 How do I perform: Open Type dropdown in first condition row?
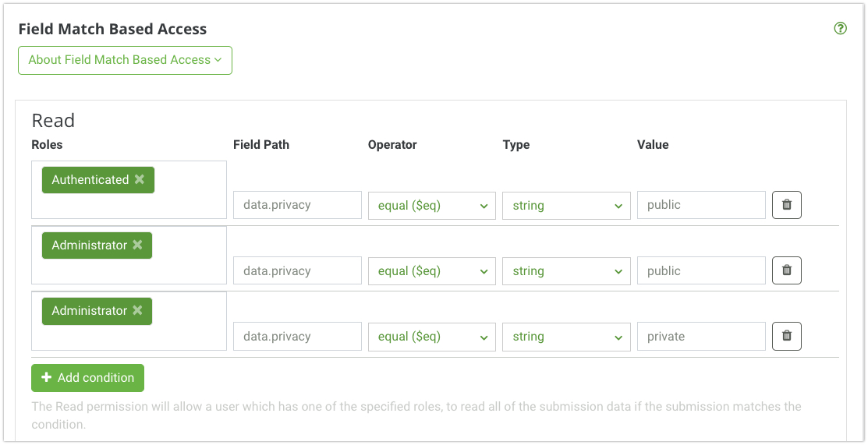[x=566, y=206]
